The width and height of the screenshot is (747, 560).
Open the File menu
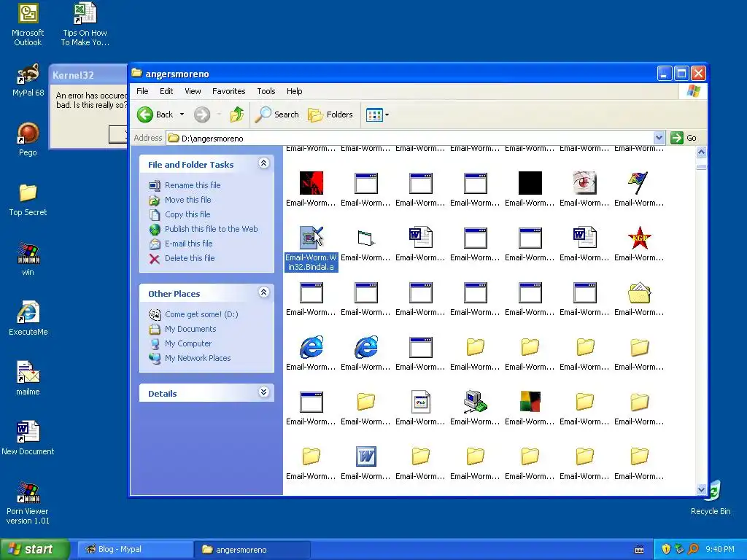tap(142, 91)
